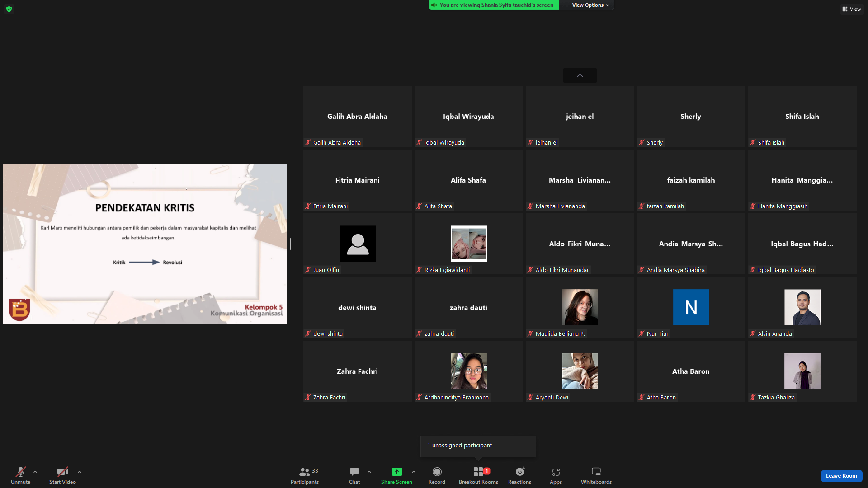Click muted mic icon beside Nur Tiur
Image resolution: width=868 pixels, height=488 pixels.
click(x=642, y=334)
